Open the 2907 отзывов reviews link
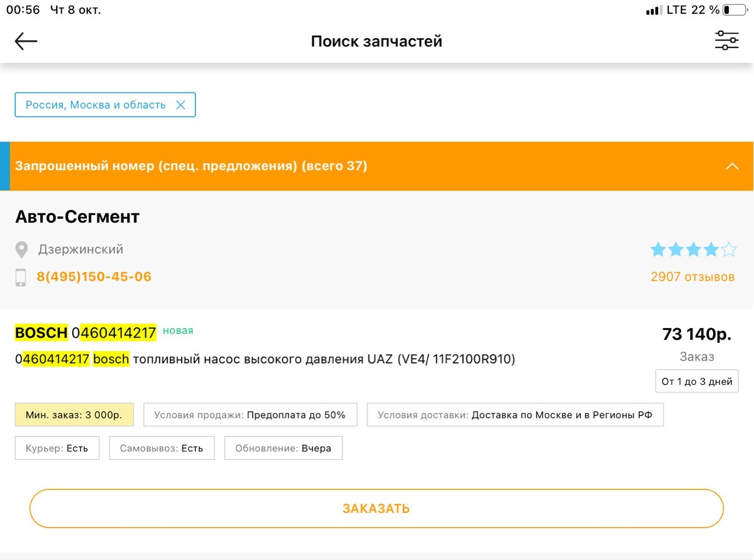754x560 pixels. point(692,277)
